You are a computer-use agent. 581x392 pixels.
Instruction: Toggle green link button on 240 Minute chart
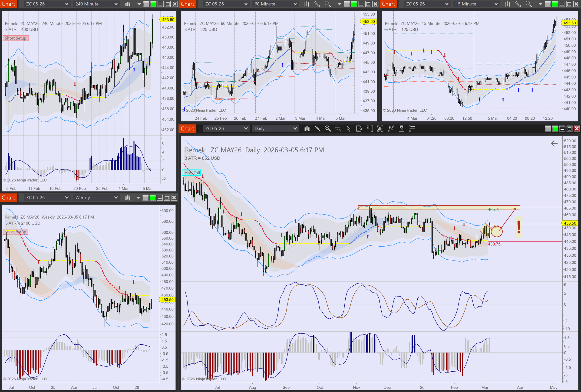point(153,4)
